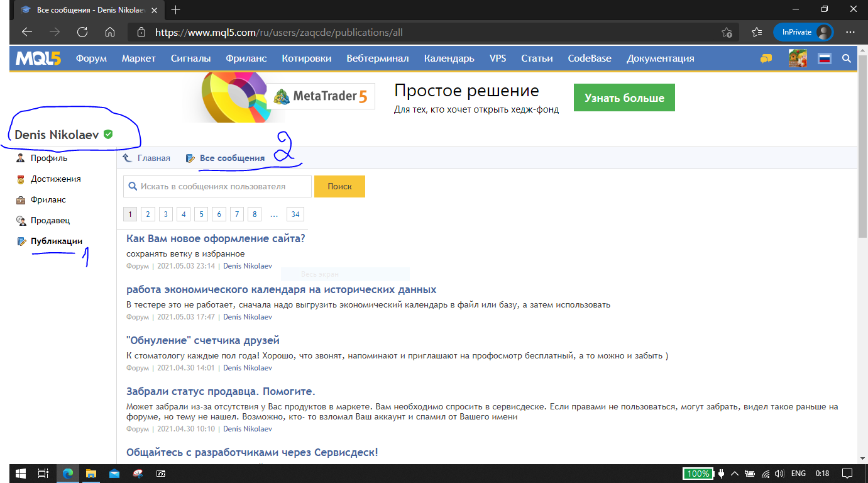This screenshot has height=483, width=868.
Task: Open the Календарь section
Action: coord(449,58)
